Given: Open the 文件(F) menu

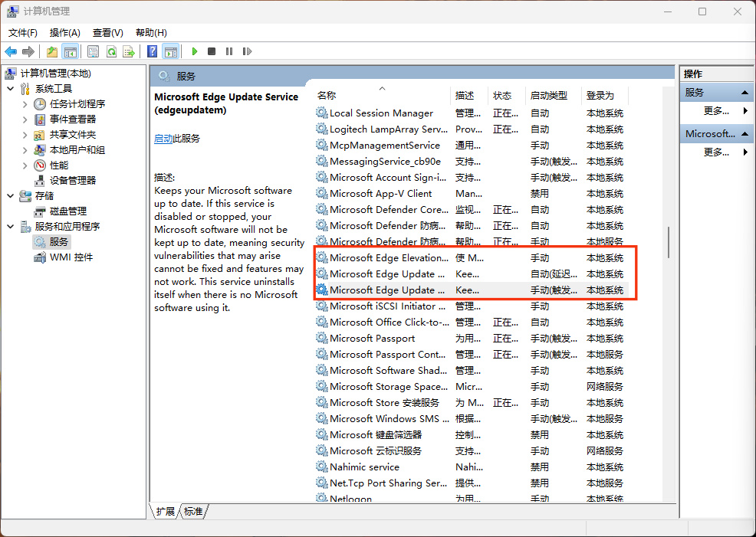Looking at the screenshot, I should click(x=23, y=33).
